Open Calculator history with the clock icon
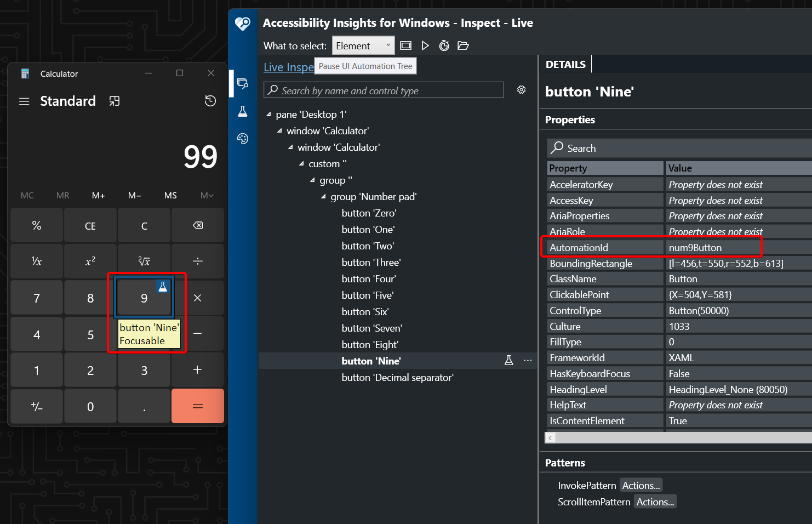This screenshot has width=812, height=524. [210, 101]
